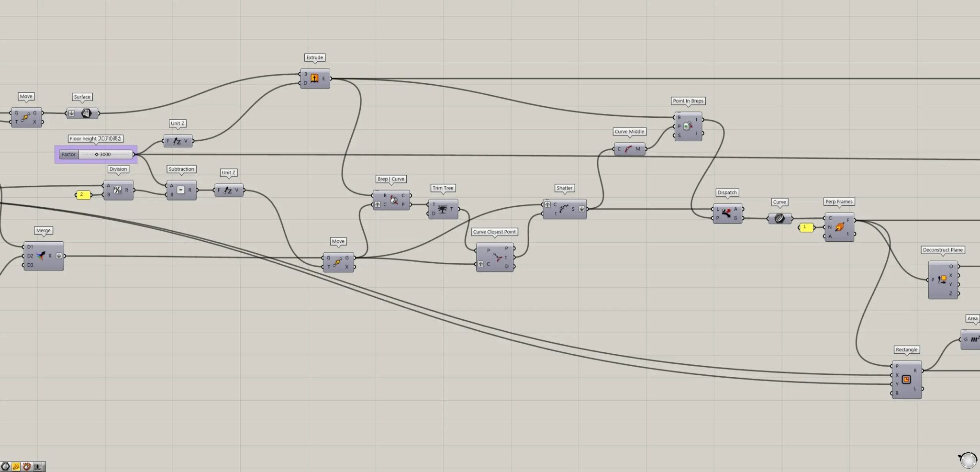Click the Extrude component icon
This screenshot has width=980, height=472.
coord(314,79)
